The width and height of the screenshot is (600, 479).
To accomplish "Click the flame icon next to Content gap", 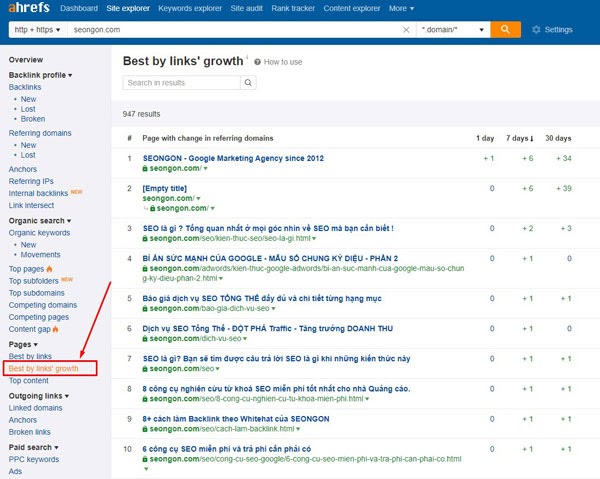I will click(x=55, y=329).
